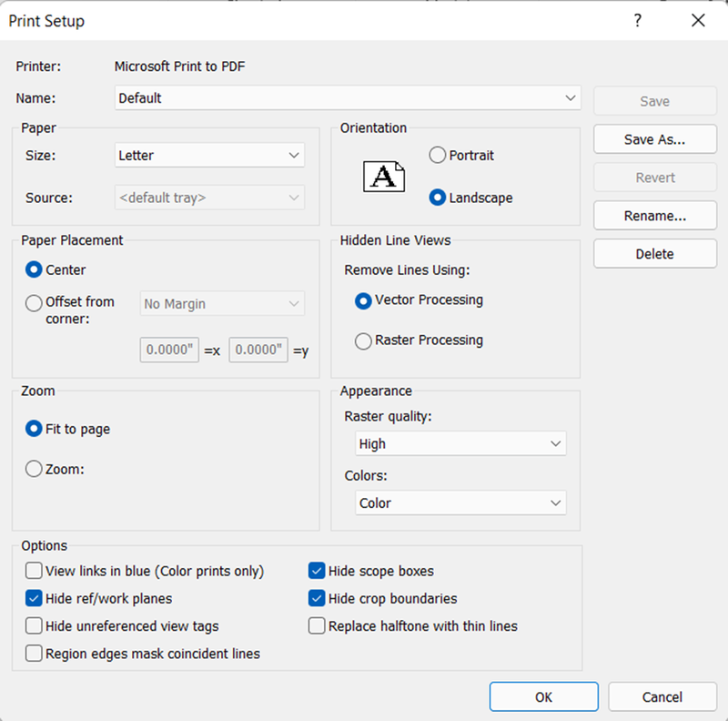Open the paper Size dropdown

(x=209, y=155)
